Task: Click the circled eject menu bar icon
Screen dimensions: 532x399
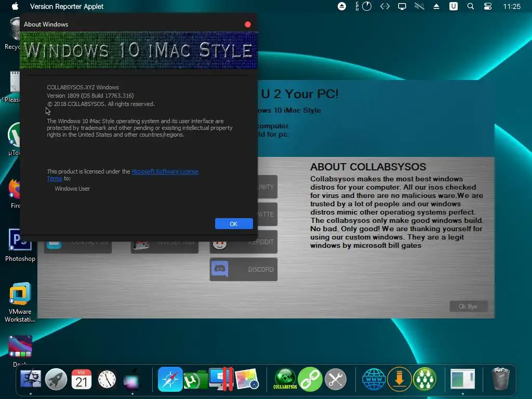Action: [x=342, y=6]
